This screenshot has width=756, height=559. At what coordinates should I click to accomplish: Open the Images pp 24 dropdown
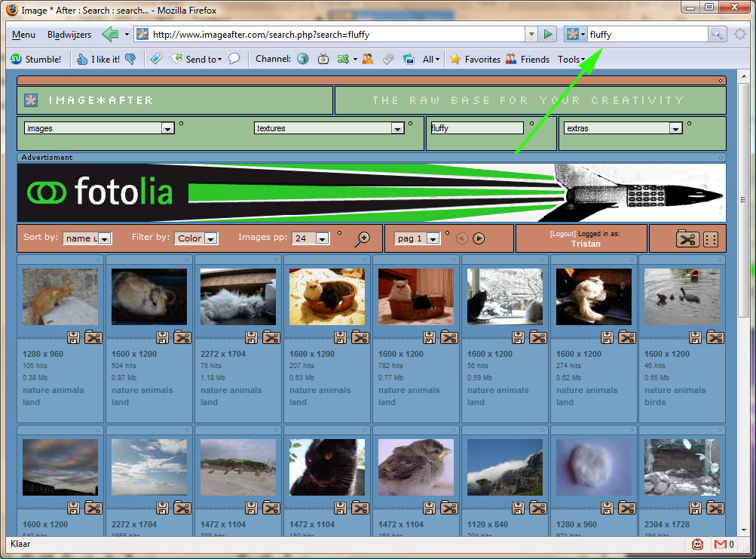[x=311, y=238]
